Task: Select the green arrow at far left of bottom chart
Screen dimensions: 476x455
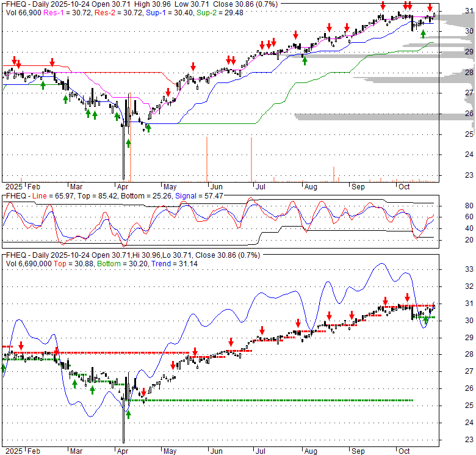Action: (4, 368)
